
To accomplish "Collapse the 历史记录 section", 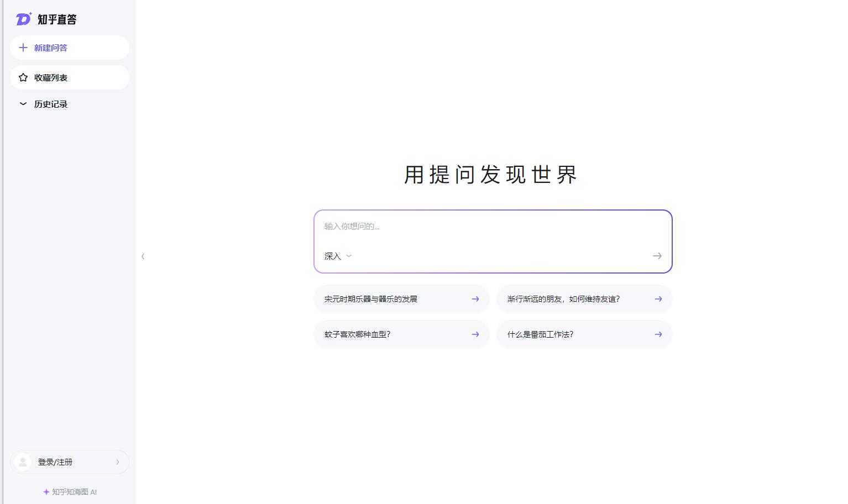I will [x=23, y=104].
